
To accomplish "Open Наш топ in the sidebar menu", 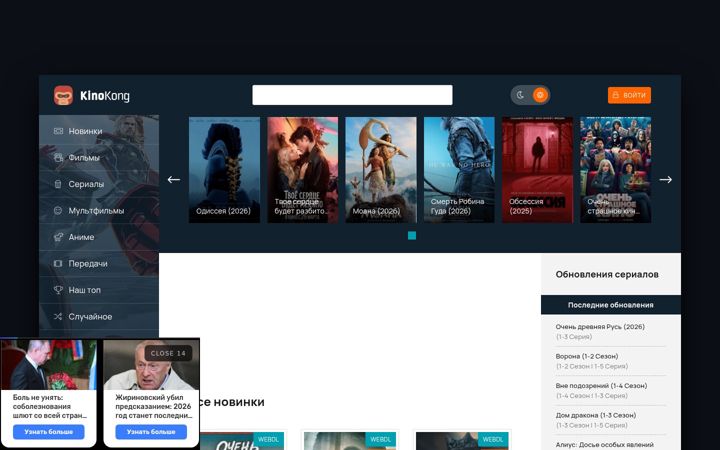I will point(99,290).
